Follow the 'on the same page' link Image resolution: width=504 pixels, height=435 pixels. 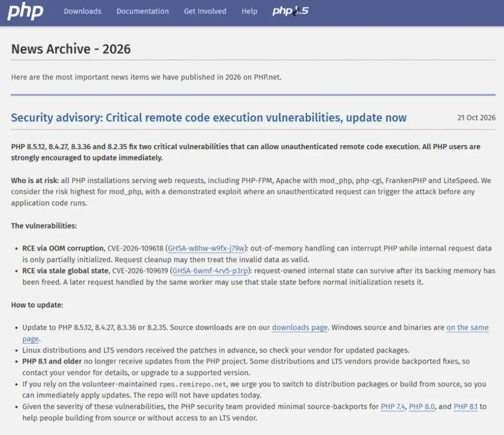467,327
